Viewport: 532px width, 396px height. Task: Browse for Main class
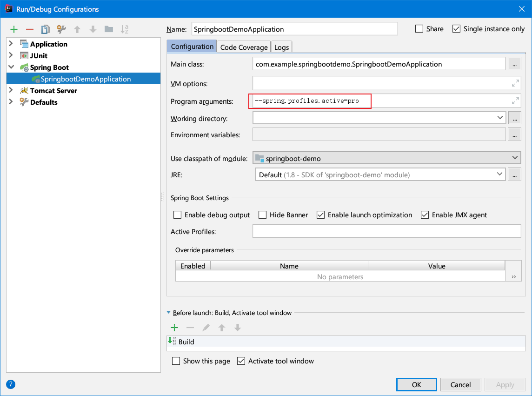(514, 64)
